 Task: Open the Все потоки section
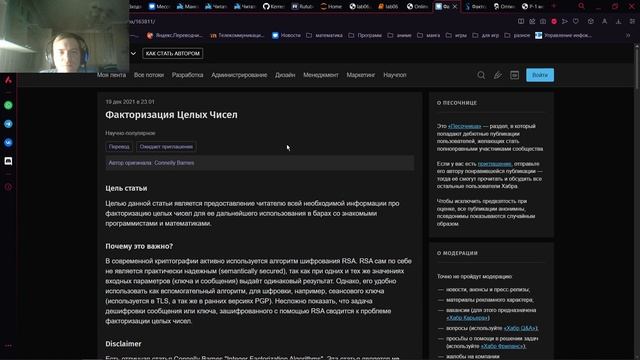(149, 75)
